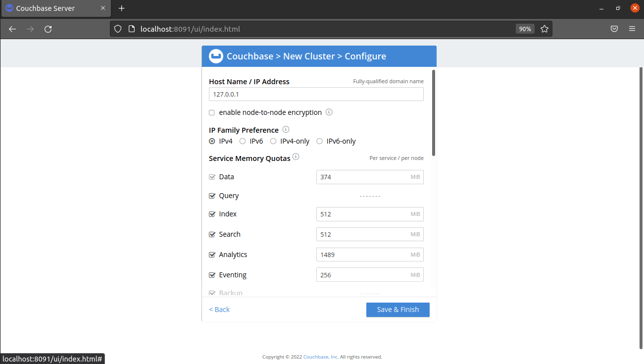The image size is (644, 364).
Task: Uncheck the Search service checkbox
Action: click(212, 234)
